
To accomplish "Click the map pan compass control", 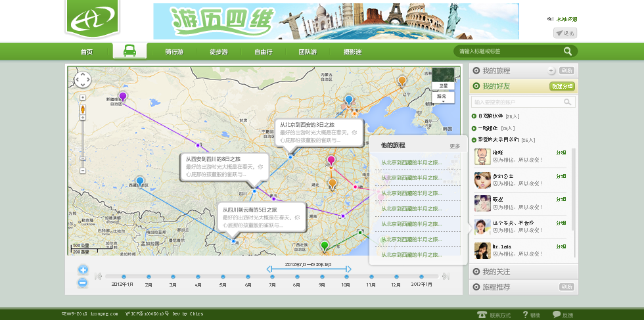I will 83,80.
